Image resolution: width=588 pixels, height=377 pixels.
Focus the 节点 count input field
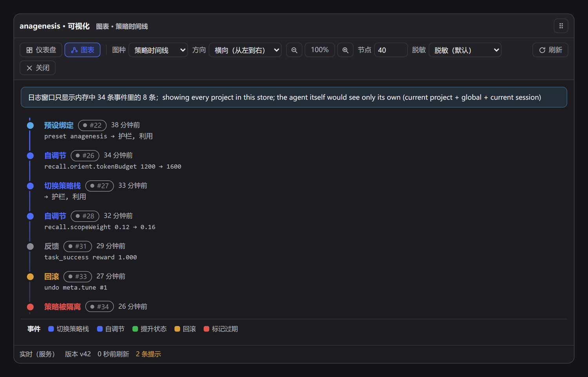pos(391,50)
